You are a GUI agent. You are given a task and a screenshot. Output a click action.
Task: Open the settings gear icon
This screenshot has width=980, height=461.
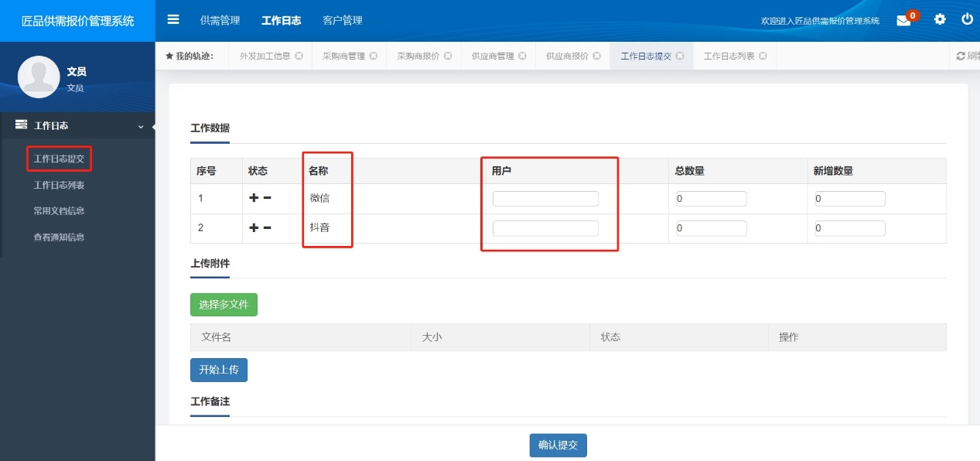click(x=940, y=19)
